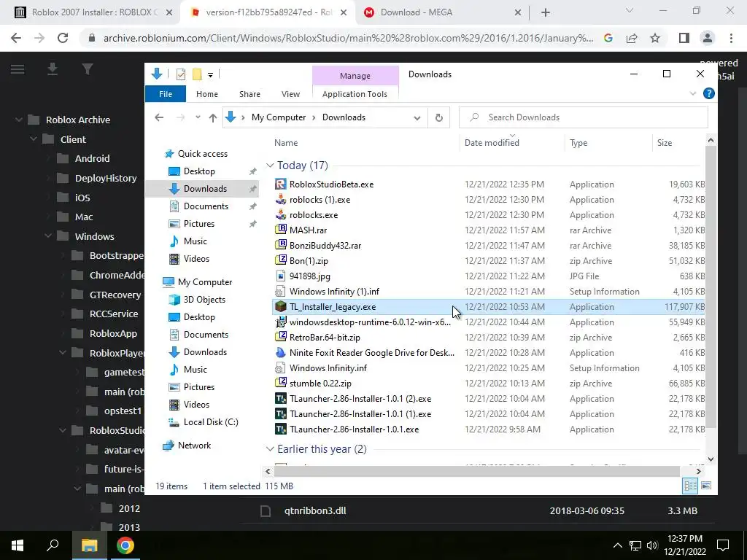Click the volume speaker tray icon
This screenshot has width=747, height=560.
click(652, 545)
